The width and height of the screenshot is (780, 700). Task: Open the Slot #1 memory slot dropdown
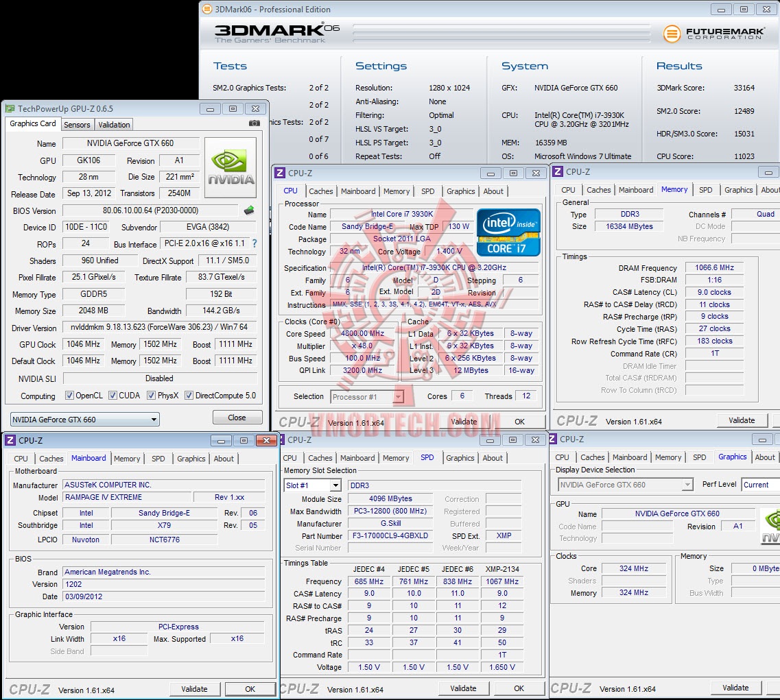[312, 485]
